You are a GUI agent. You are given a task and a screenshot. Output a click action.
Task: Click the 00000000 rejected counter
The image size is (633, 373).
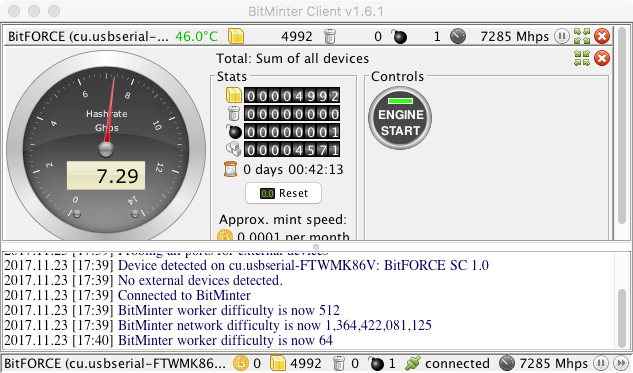[x=292, y=114]
